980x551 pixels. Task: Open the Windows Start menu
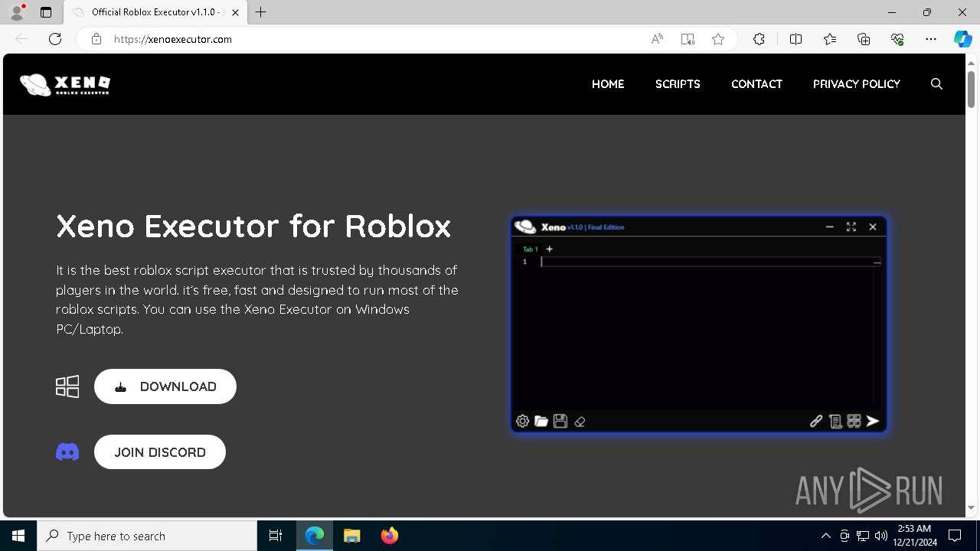[x=18, y=536]
